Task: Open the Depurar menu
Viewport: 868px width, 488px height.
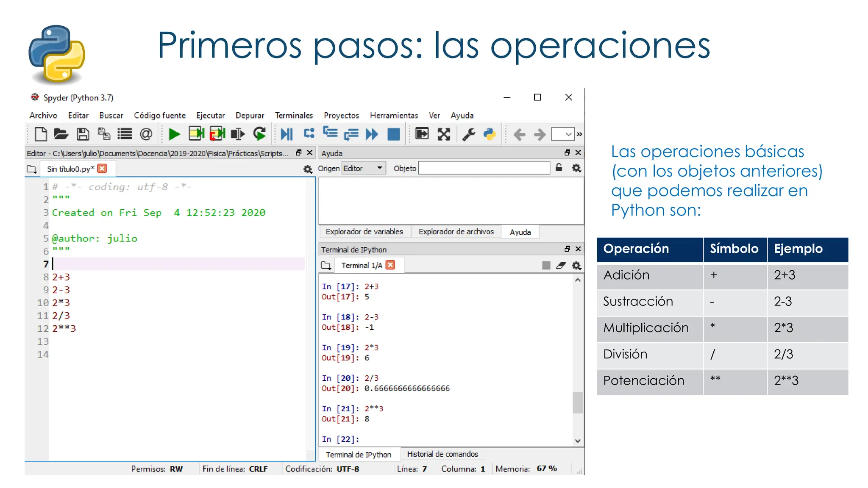Action: point(250,115)
